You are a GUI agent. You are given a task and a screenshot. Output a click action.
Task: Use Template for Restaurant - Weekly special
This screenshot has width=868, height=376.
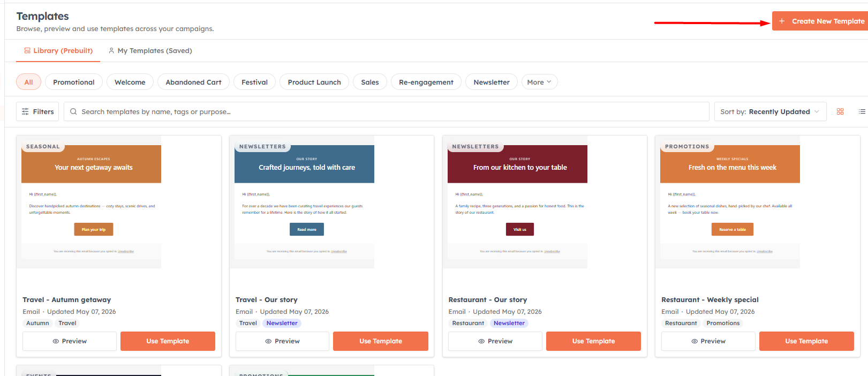pyautogui.click(x=806, y=341)
